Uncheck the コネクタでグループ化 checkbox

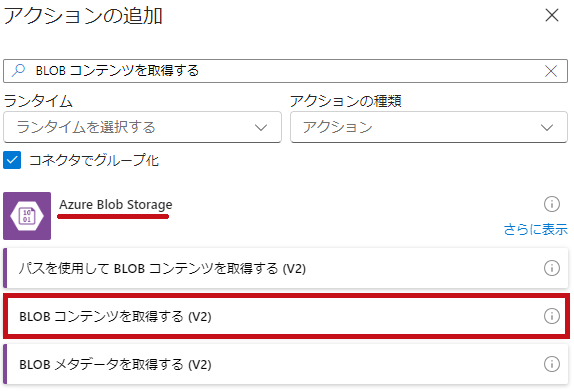coord(12,160)
